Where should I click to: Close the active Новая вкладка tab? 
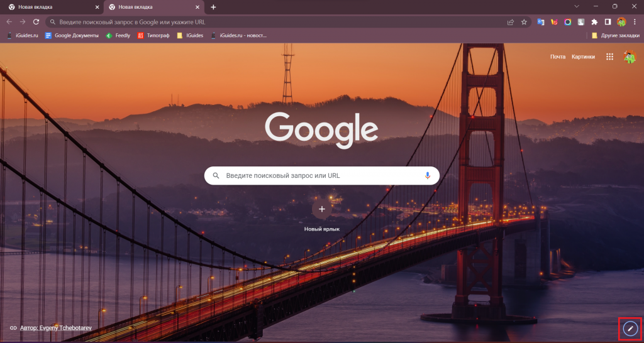click(198, 7)
